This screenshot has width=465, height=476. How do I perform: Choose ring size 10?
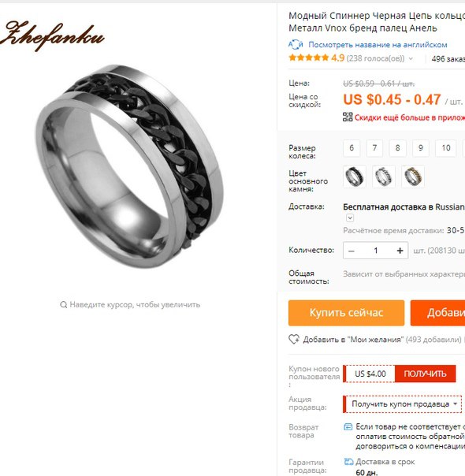(x=445, y=148)
